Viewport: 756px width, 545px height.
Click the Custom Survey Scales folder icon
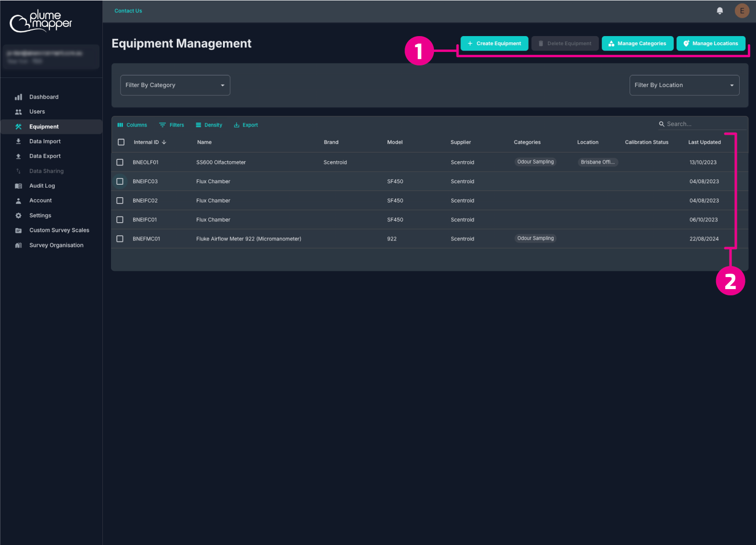tap(18, 230)
